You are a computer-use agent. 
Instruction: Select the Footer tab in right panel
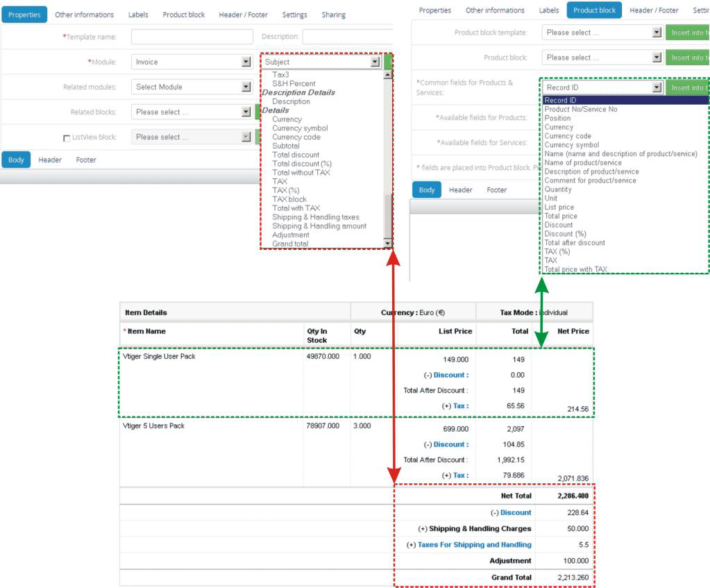497,190
